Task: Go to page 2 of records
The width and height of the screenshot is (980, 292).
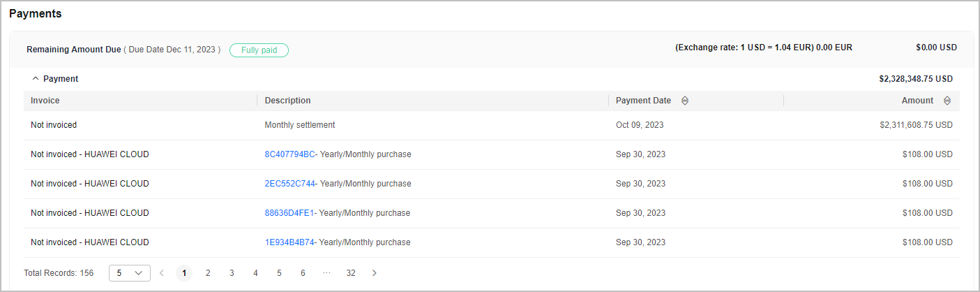Action: pos(208,273)
